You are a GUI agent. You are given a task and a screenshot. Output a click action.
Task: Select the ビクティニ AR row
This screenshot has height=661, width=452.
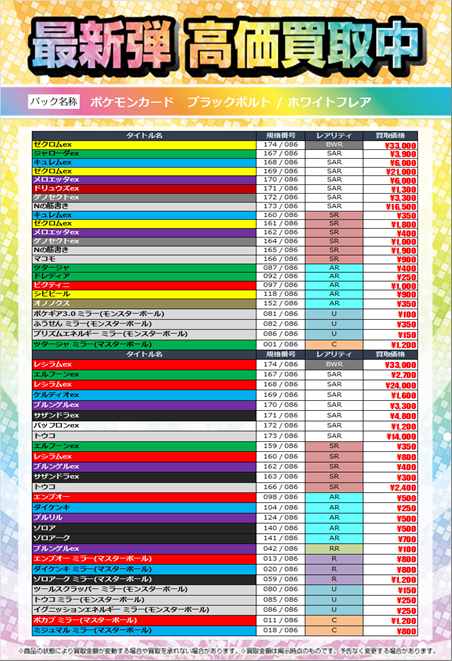(x=225, y=285)
